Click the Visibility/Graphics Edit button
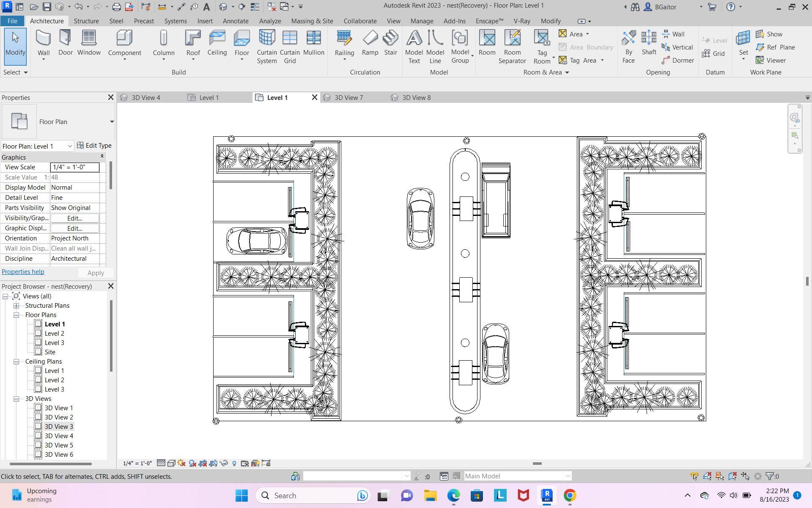The width and height of the screenshot is (812, 508). click(x=74, y=218)
